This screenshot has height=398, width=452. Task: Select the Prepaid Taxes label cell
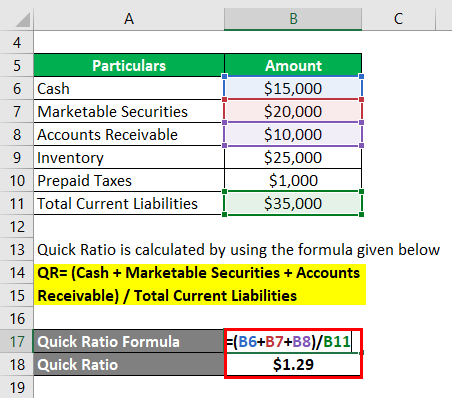point(129,180)
